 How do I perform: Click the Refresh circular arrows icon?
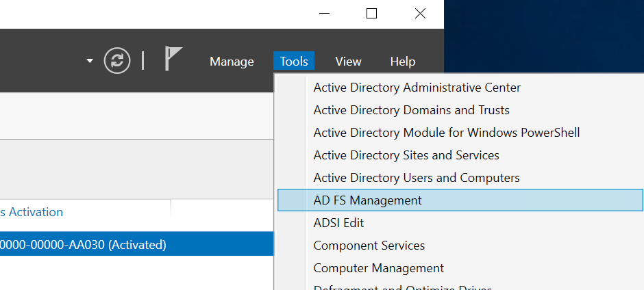(x=117, y=61)
